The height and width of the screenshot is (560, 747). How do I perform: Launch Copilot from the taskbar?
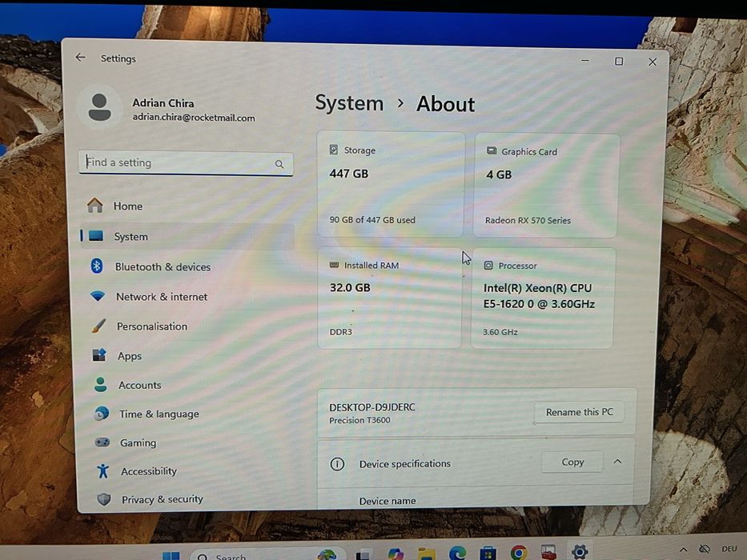tap(396, 554)
